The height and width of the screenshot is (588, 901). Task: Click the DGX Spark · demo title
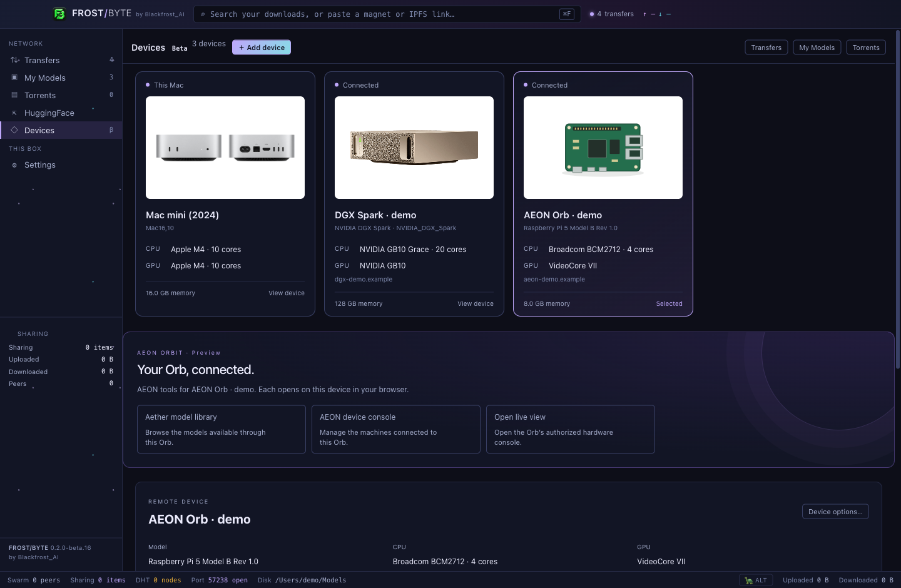point(375,215)
